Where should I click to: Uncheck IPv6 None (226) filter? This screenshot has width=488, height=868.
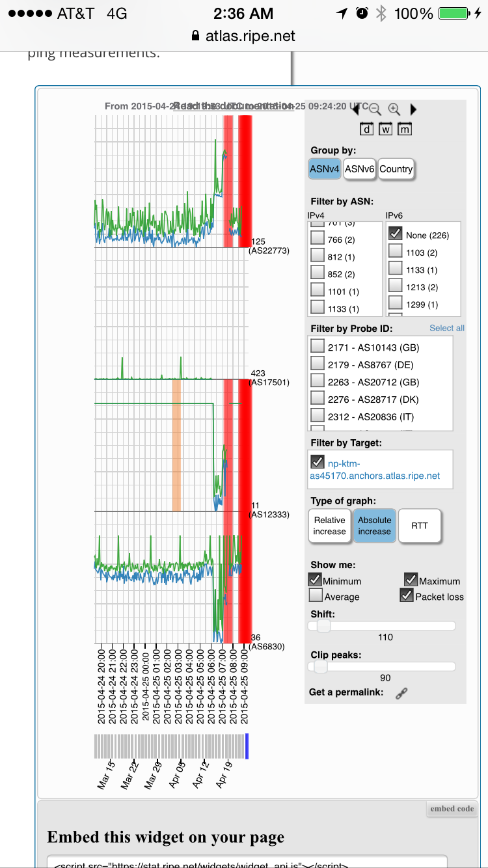pyautogui.click(x=396, y=234)
